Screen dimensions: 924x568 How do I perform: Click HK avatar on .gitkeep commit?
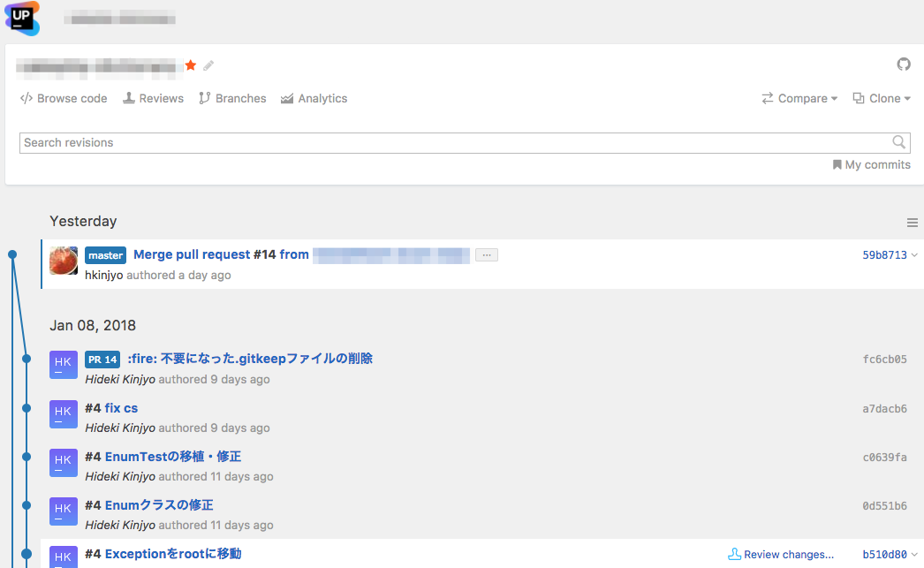(64, 366)
